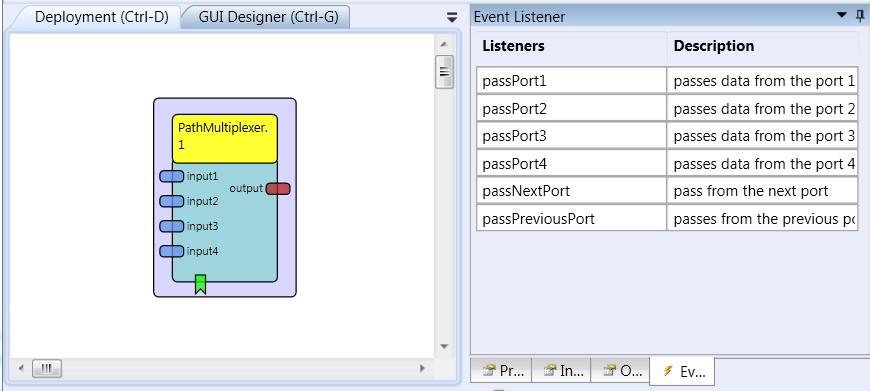Image resolution: width=870 pixels, height=391 pixels.
Task: Click the input1 port label
Action: [x=203, y=176]
